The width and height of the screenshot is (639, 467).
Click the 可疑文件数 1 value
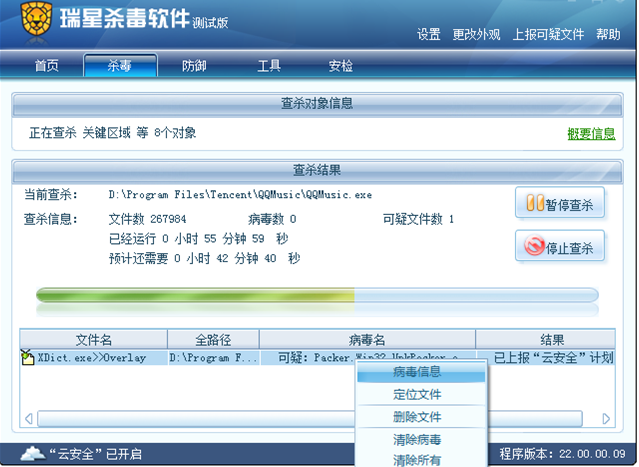(x=418, y=219)
